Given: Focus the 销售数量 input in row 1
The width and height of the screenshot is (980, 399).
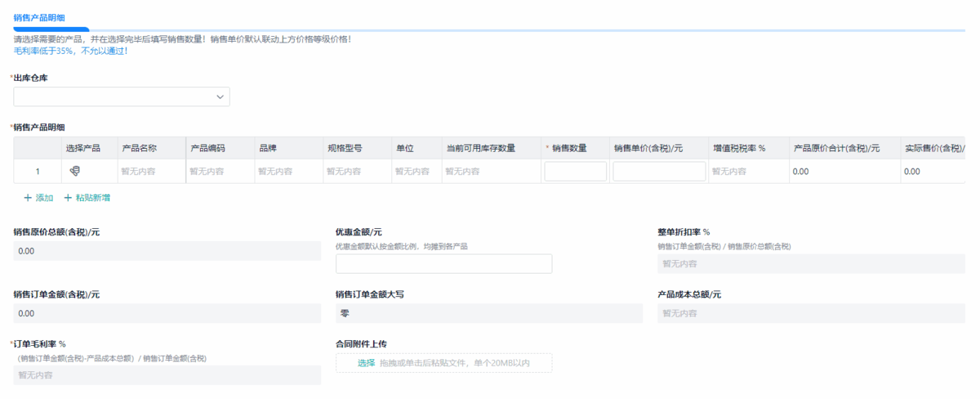Looking at the screenshot, I should [575, 172].
